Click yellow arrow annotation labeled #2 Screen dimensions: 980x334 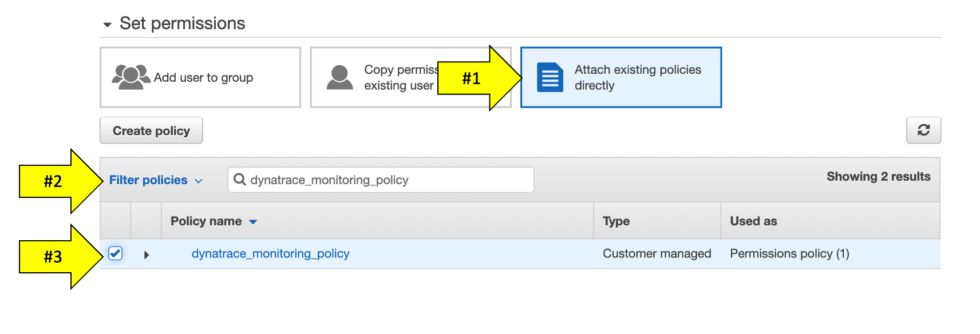(x=61, y=181)
